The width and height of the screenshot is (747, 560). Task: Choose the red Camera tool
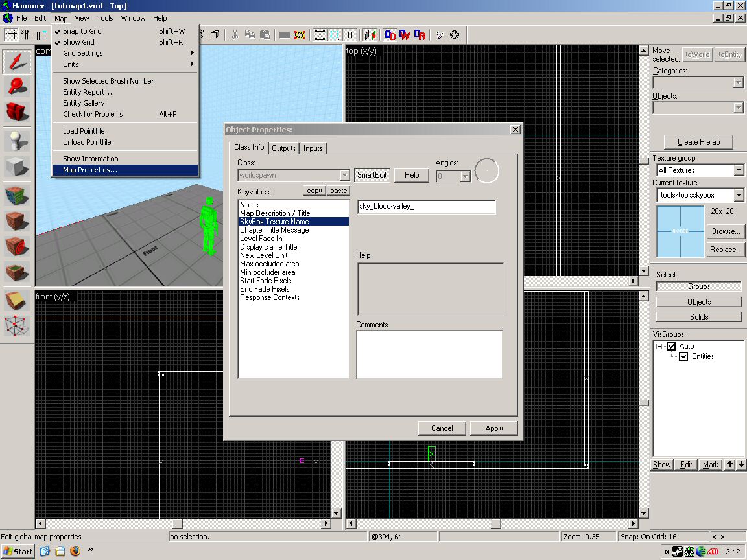[17, 111]
